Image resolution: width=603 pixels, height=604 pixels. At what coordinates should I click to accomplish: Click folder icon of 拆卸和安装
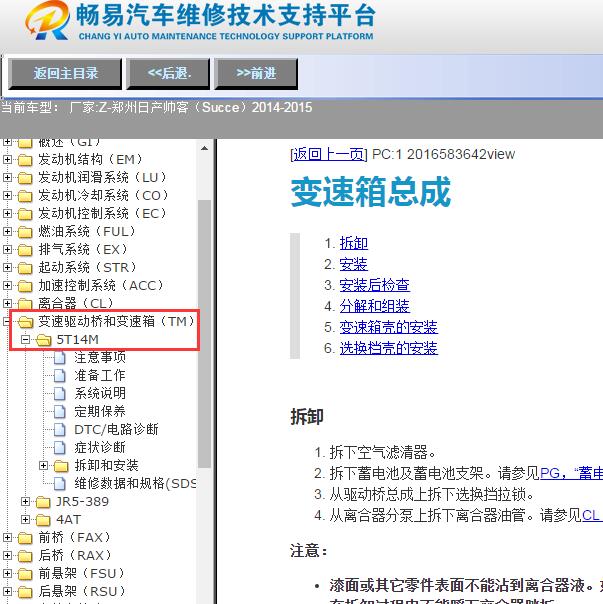(61, 466)
